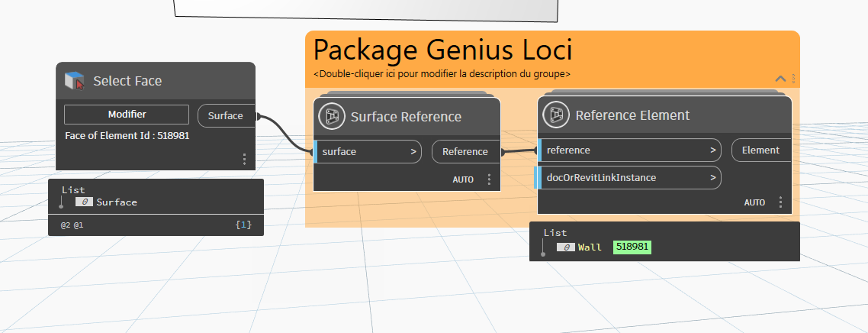Click the Select Face node title
The height and width of the screenshot is (333, 868).
click(127, 81)
